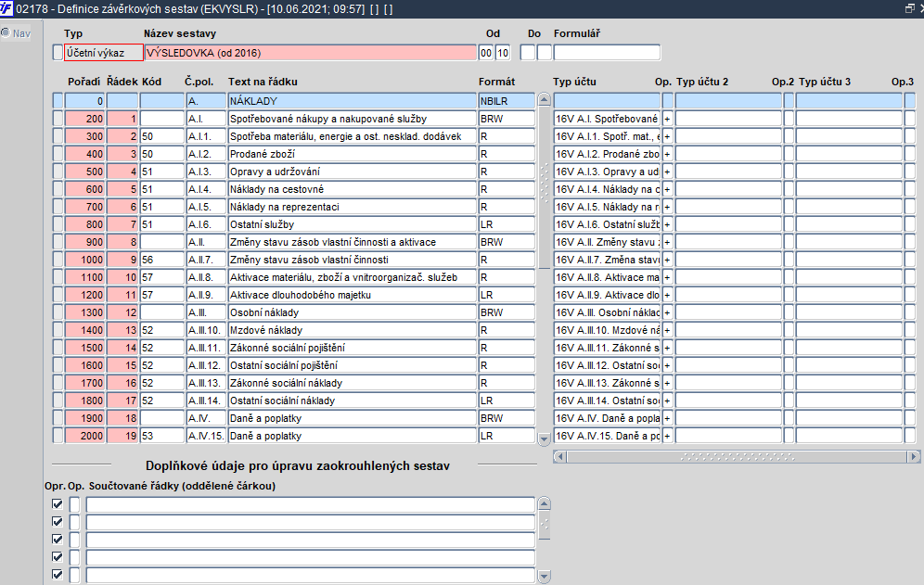The image size is (924, 585).
Task: Click the Op. '+' cell in the A.IV. Daně row
Action: point(668,418)
